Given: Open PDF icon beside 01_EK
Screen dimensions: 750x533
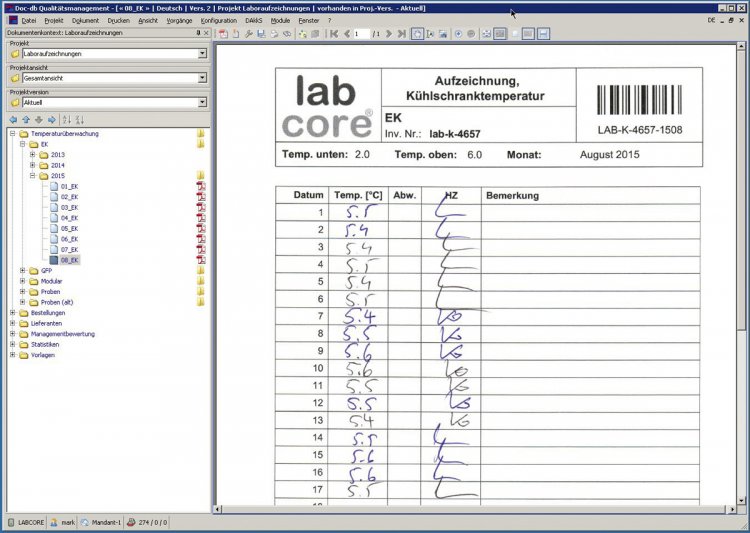Looking at the screenshot, I should point(201,186).
